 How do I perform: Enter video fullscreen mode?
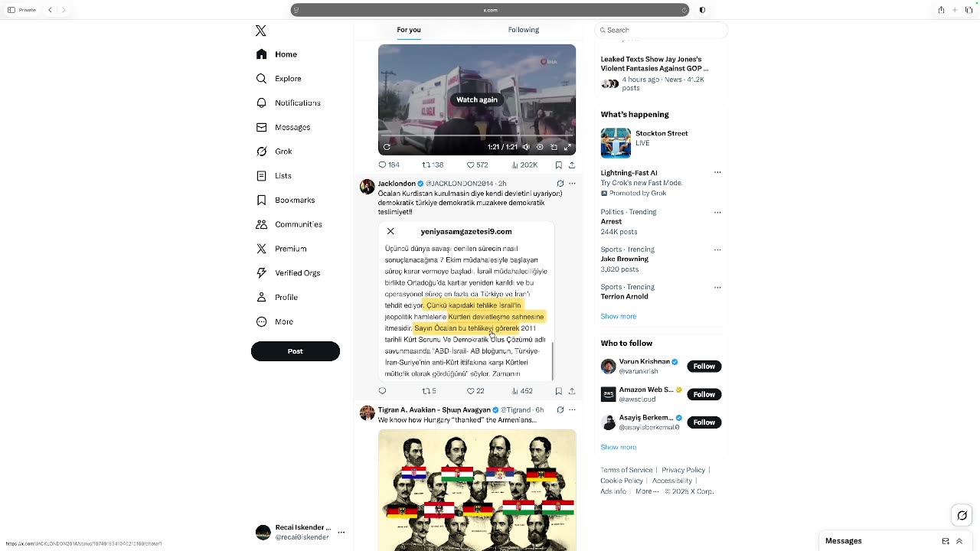(x=567, y=147)
